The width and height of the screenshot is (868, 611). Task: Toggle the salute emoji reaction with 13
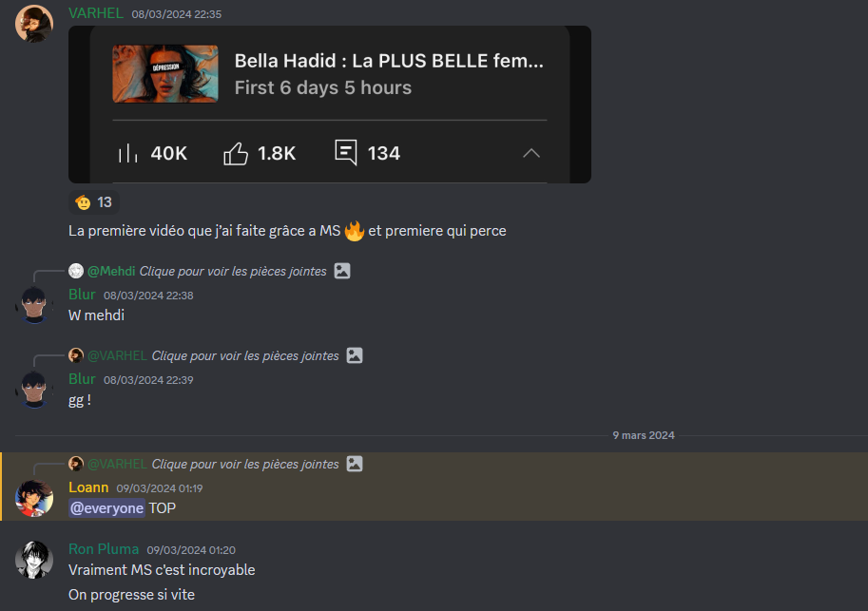coord(93,202)
